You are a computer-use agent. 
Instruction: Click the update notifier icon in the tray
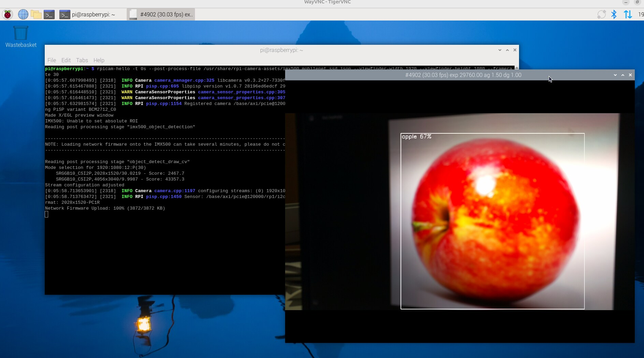pyautogui.click(x=601, y=14)
